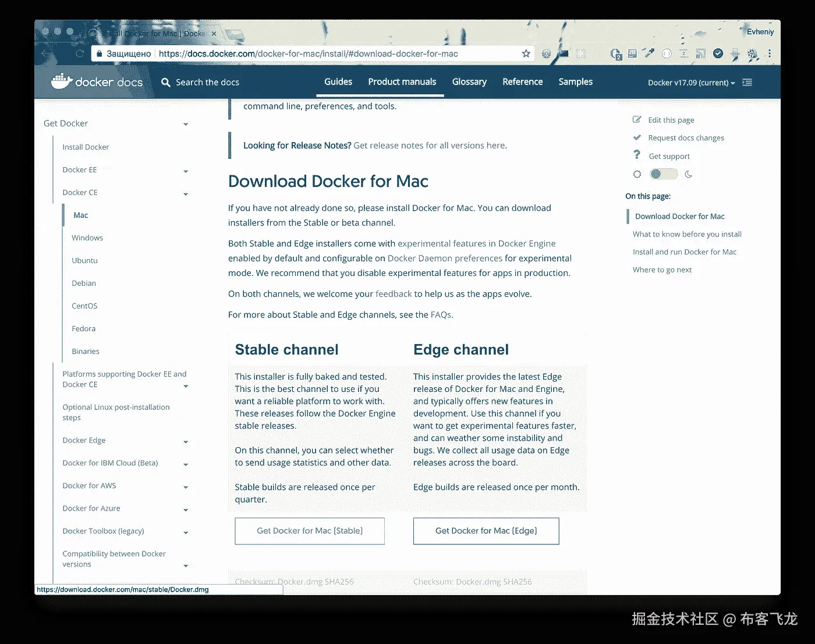
Task: Open Docker v17.09 version dropdown
Action: coord(691,83)
